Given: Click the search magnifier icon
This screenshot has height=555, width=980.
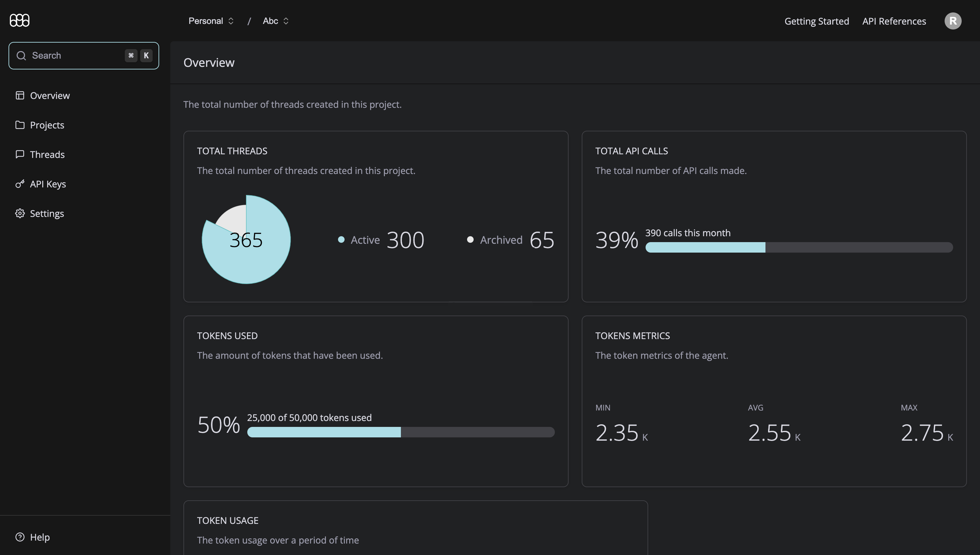Looking at the screenshot, I should point(21,56).
